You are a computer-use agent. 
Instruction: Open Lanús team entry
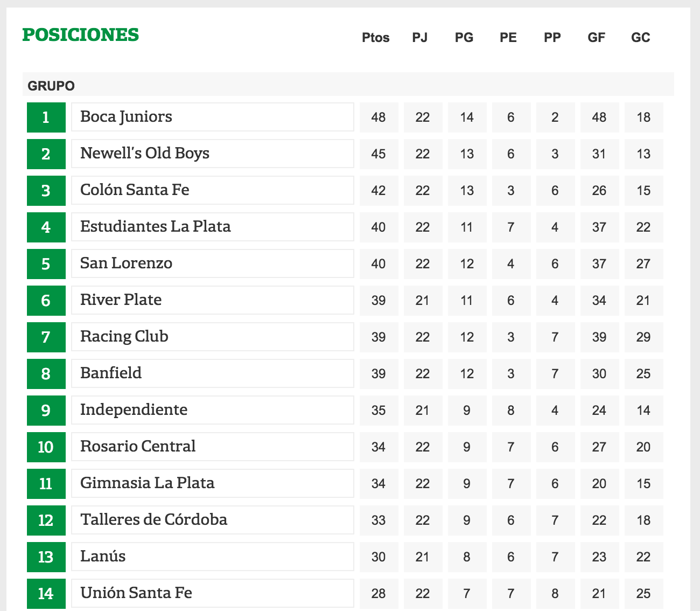[212, 557]
